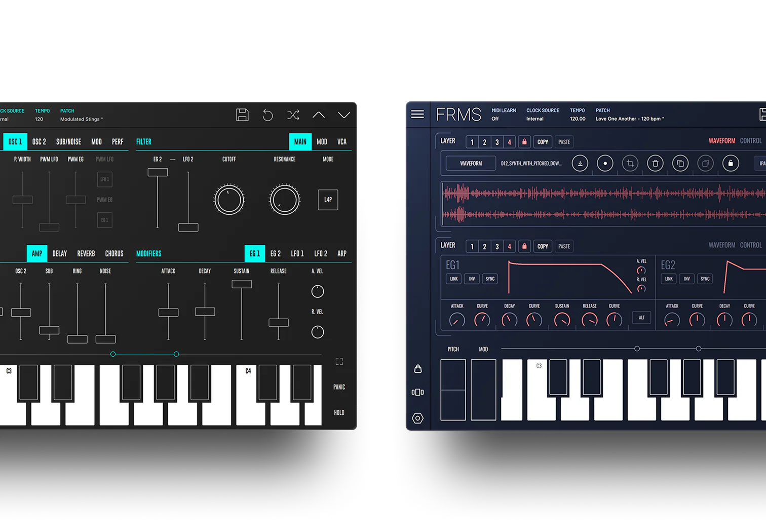Screen dimensions: 766x532
Task: Click FRMS EG1 A. VEL small knob
Action: (x=641, y=271)
